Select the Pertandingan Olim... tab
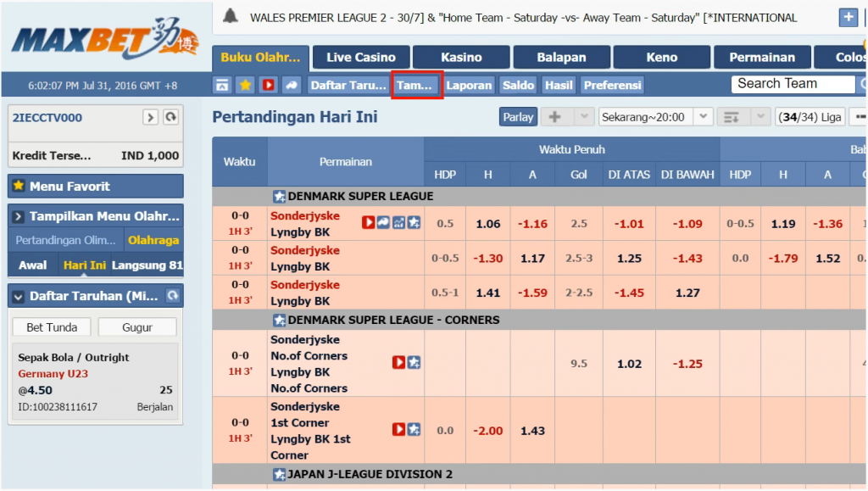Viewport: 868px width, 491px height. 66,240
